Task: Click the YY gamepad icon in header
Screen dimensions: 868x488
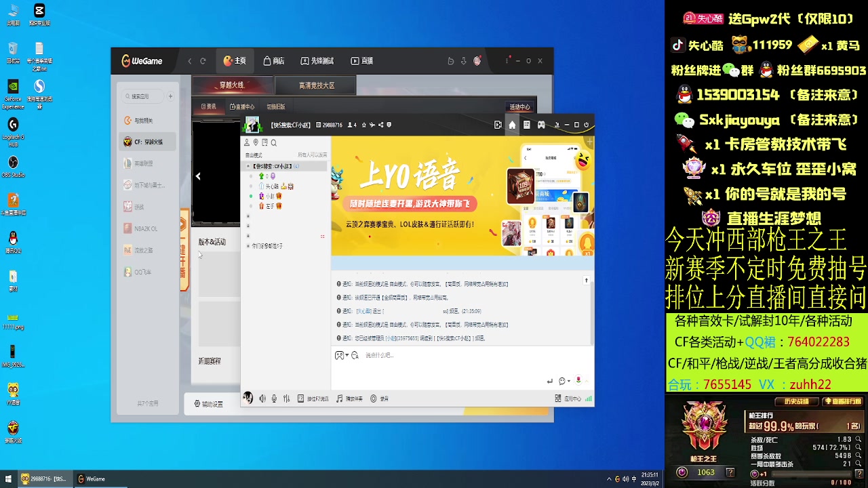Action: (541, 125)
